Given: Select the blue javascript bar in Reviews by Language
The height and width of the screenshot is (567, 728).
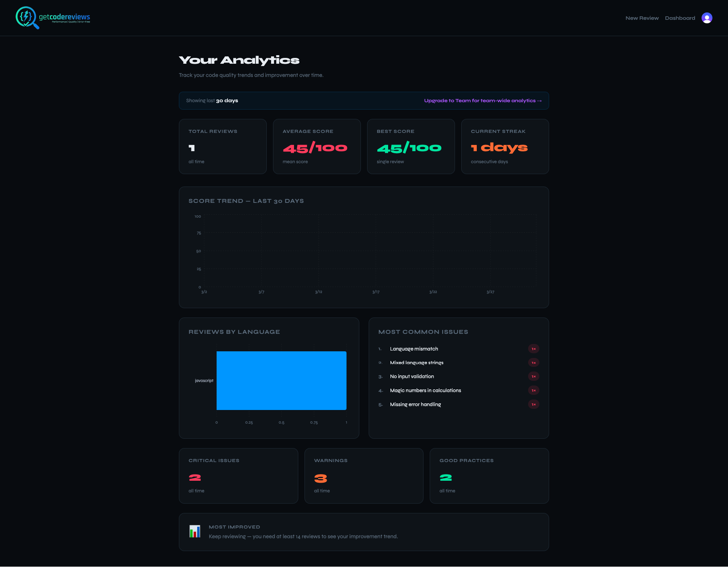Looking at the screenshot, I should [x=281, y=380].
